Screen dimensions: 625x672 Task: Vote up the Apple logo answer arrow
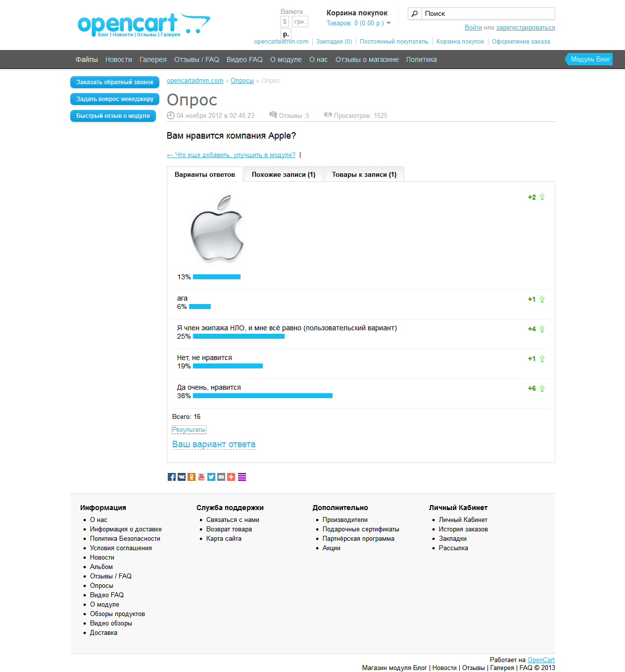coord(542,197)
